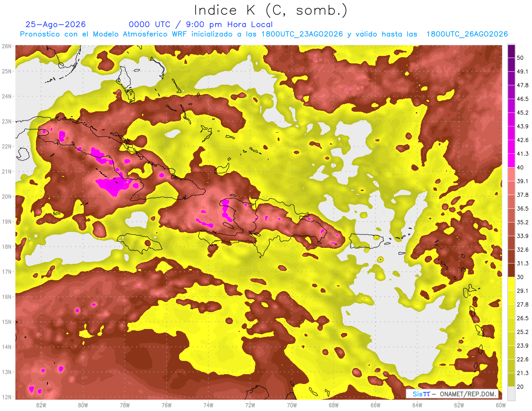532x411 pixels.
Task: Click the longitude label '80W'
Action: click(83, 405)
